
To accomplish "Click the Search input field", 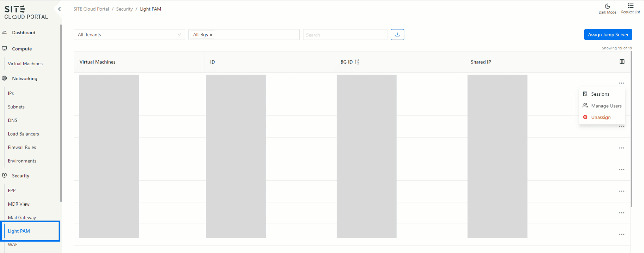I will 345,35.
